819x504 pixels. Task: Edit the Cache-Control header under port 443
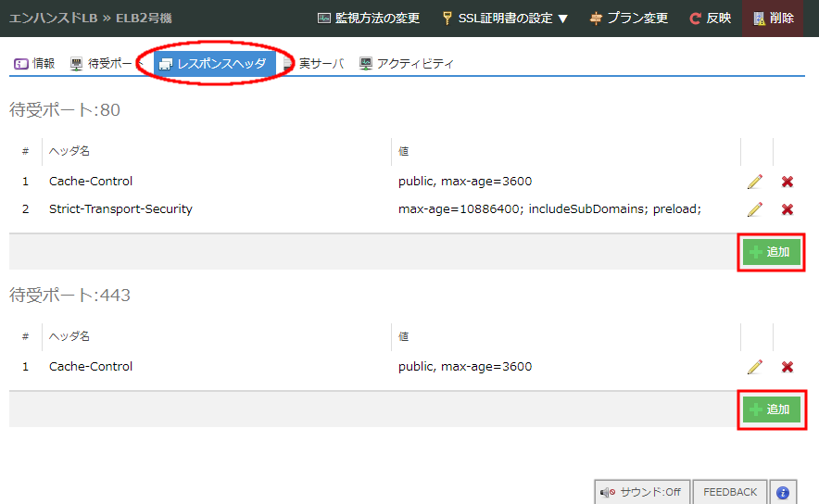pos(754,367)
